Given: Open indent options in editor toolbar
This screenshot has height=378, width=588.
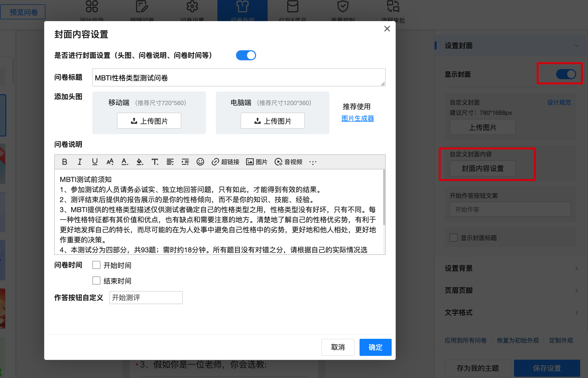Looking at the screenshot, I should pyautogui.click(x=185, y=162).
